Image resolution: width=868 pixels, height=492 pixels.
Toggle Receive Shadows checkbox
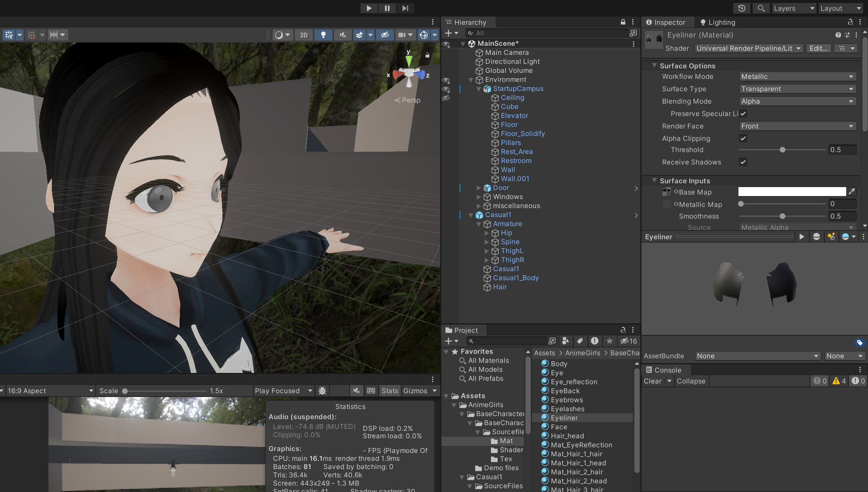coord(743,162)
